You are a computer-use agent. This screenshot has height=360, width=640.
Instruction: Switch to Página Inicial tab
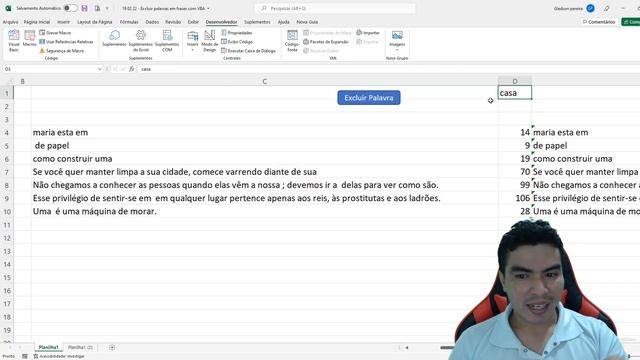(37, 22)
